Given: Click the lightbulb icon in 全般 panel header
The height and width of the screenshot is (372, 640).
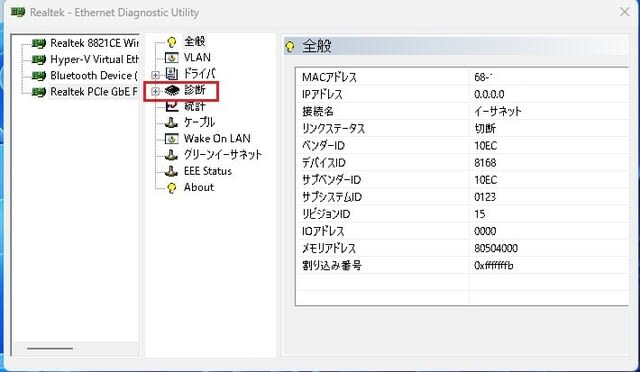Looking at the screenshot, I should pyautogui.click(x=290, y=47).
